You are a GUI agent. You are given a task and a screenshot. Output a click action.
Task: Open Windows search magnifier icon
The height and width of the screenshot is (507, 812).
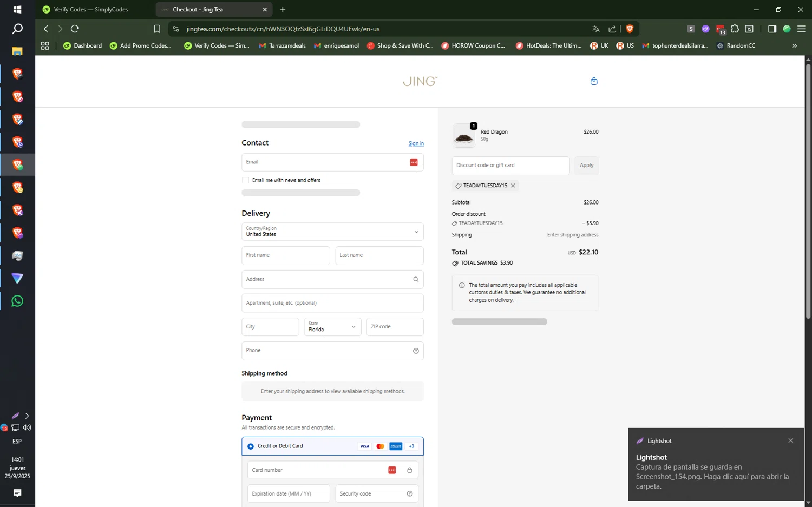coord(17,29)
